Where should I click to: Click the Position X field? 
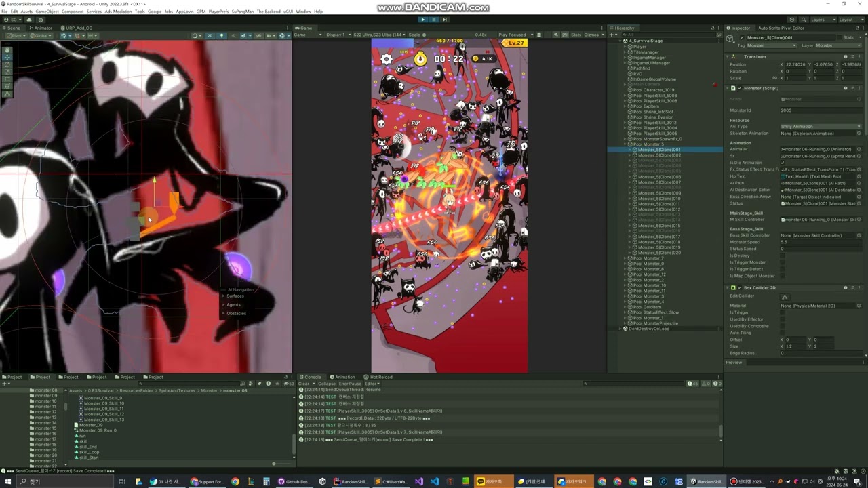[797, 64]
